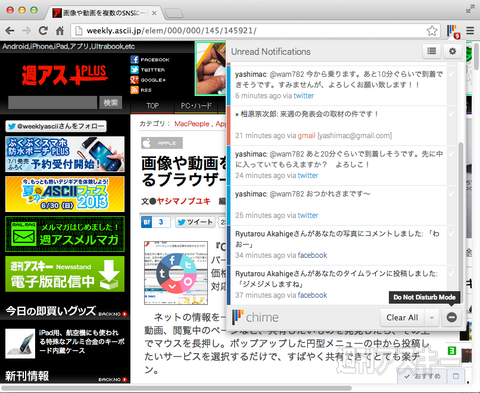
Task: Open twitter link in 24 minutes ago item
Action: tap(308, 175)
